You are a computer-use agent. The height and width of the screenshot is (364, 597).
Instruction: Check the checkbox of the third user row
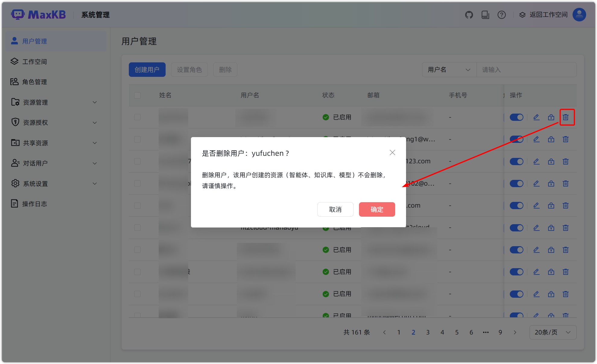click(x=137, y=161)
